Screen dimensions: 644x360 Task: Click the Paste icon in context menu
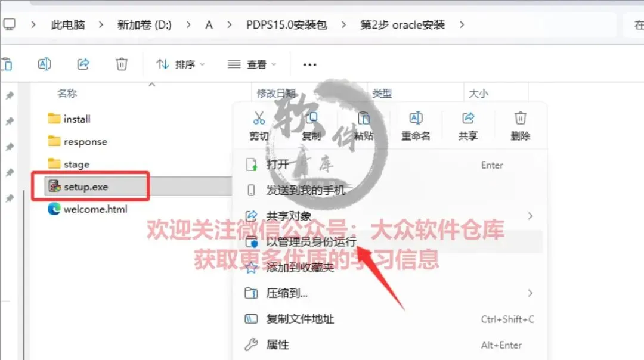pos(364,118)
